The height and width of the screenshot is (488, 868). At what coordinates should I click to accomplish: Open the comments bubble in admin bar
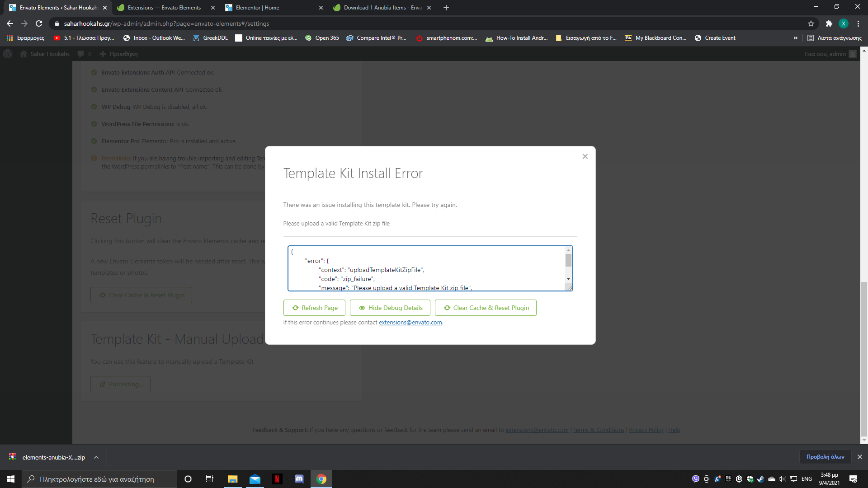84,54
